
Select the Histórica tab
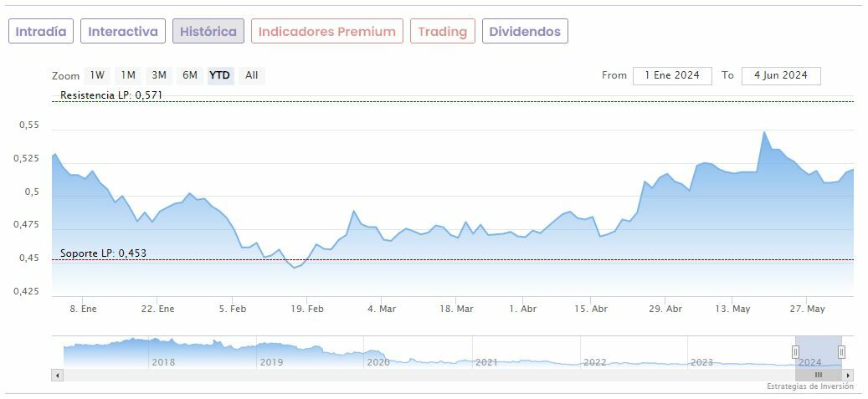[x=208, y=32]
